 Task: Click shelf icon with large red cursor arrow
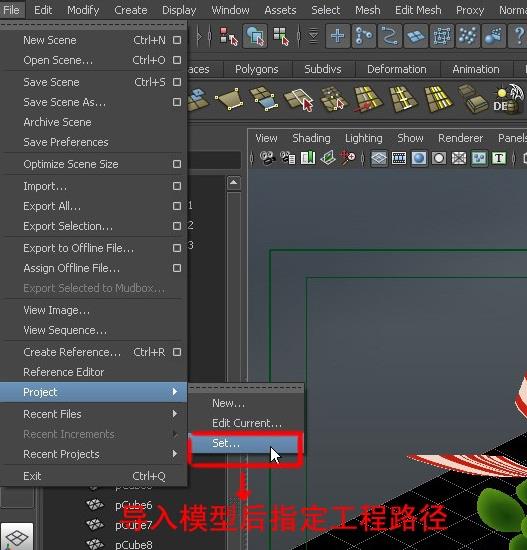[x=299, y=100]
